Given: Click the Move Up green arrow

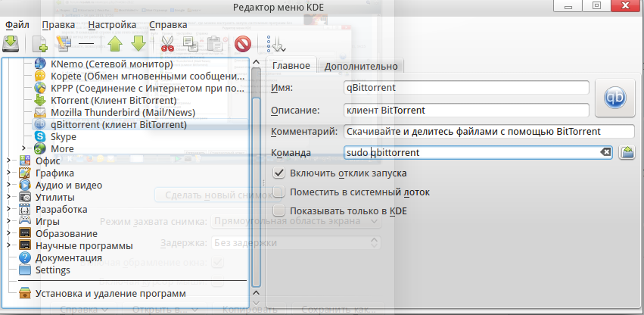Looking at the screenshot, I should (x=115, y=43).
